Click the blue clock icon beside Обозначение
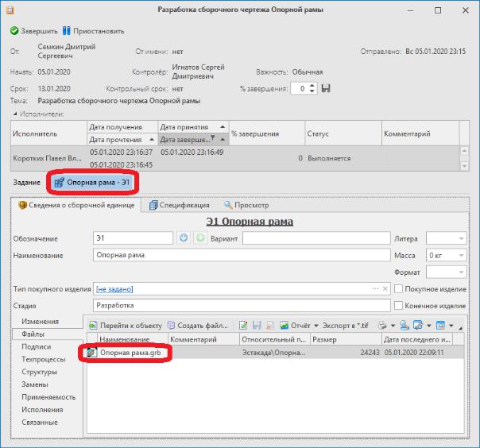 [184, 238]
